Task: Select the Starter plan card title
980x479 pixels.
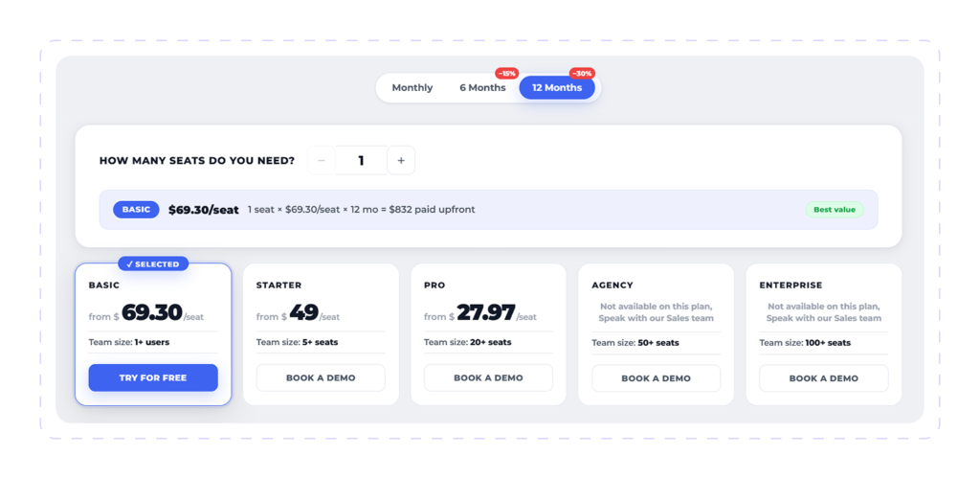Action: (x=278, y=285)
